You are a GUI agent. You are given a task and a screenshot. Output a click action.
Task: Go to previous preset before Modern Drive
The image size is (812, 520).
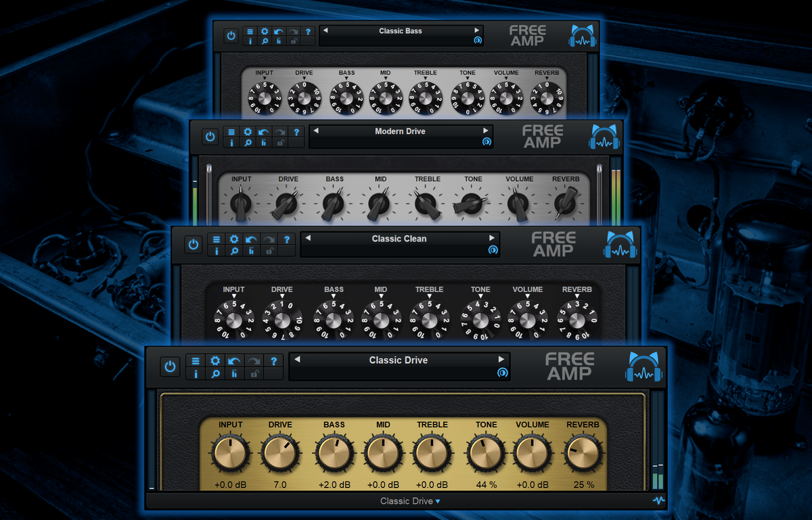[x=315, y=131]
